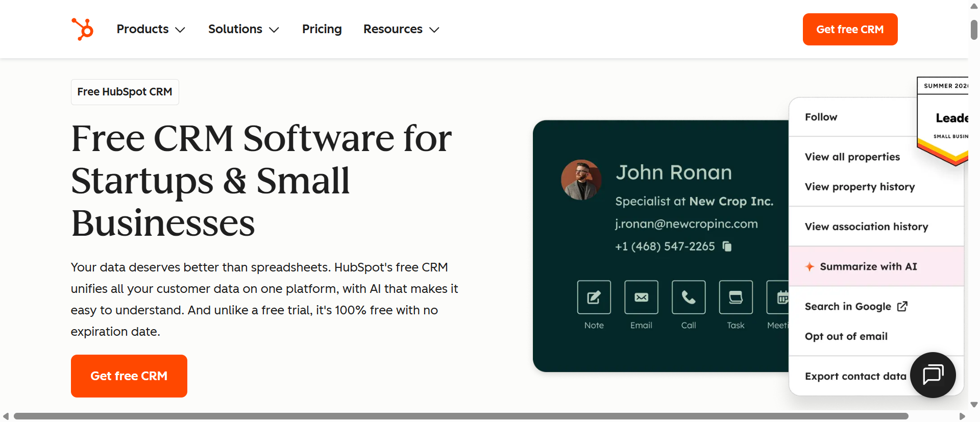980x422 pixels.
Task: Select Export contact data
Action: point(855,376)
